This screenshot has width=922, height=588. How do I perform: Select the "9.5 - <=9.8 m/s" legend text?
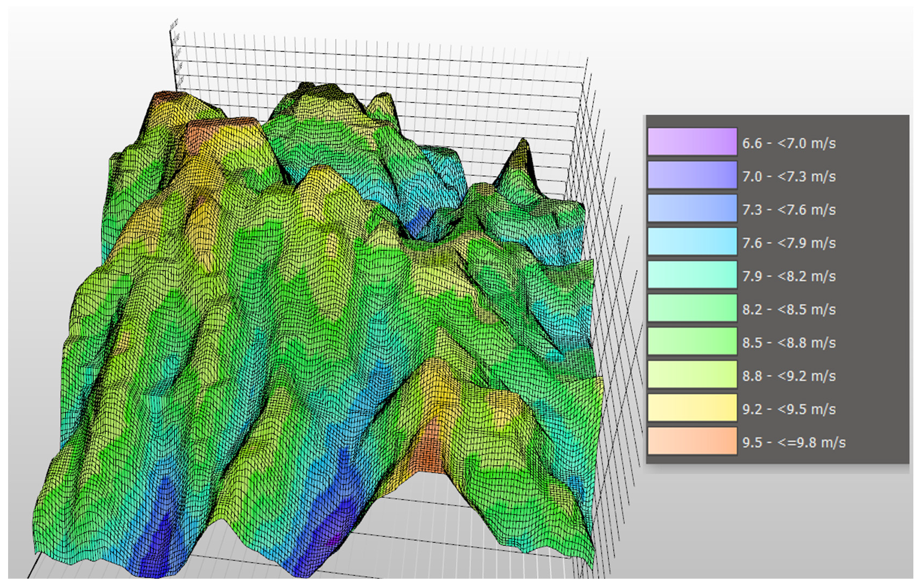pyautogui.click(x=794, y=443)
